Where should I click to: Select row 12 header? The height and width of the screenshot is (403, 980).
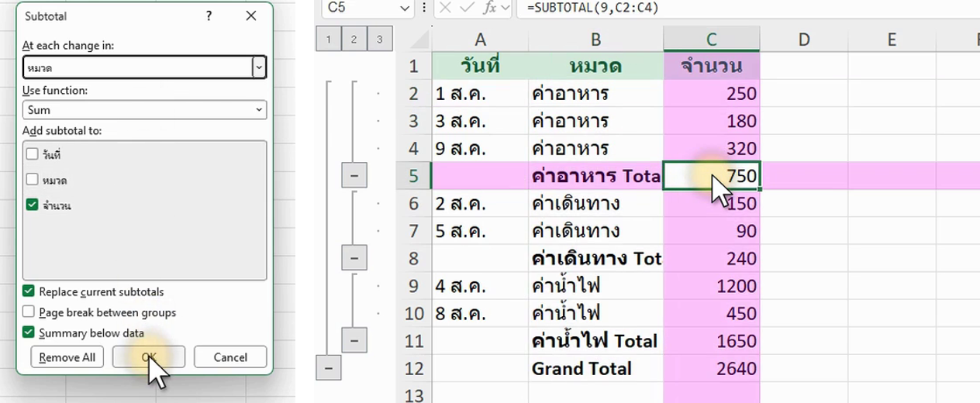click(414, 368)
